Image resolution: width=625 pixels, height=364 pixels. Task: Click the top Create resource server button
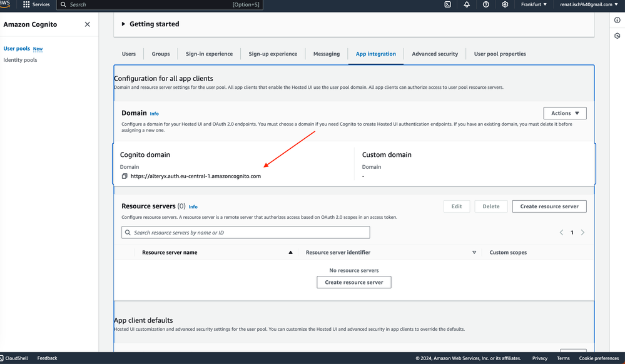pos(549,206)
